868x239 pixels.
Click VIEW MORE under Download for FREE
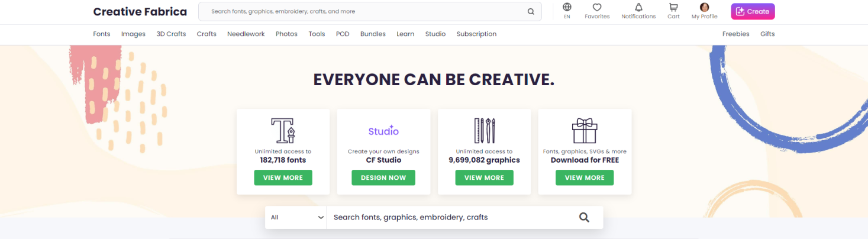585,177
